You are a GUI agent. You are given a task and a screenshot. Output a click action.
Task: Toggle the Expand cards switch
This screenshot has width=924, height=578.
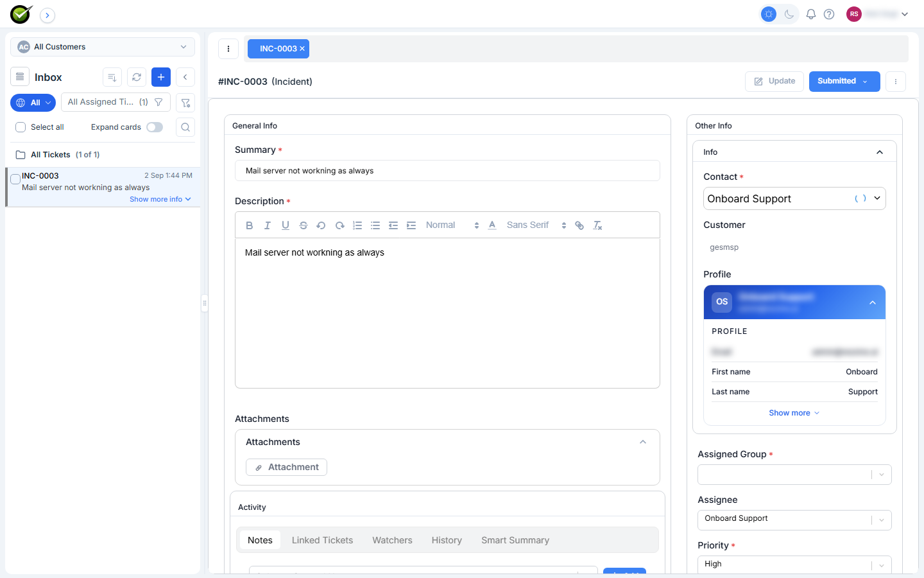155,127
